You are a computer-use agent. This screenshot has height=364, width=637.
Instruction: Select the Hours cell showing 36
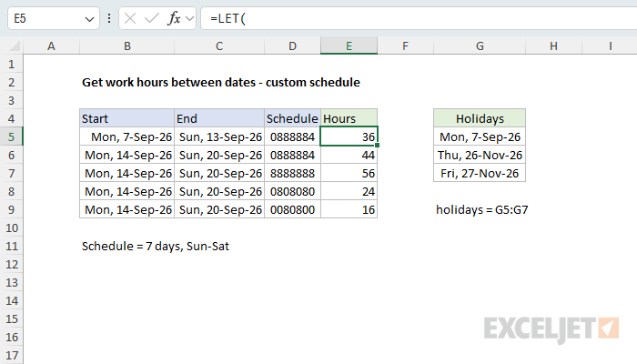coord(349,136)
